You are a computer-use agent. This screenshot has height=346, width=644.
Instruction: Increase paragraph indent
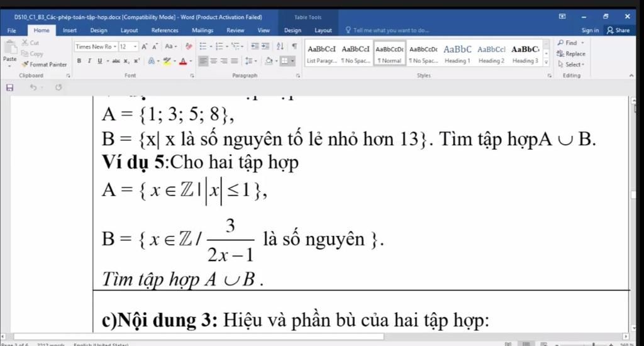(x=265, y=46)
